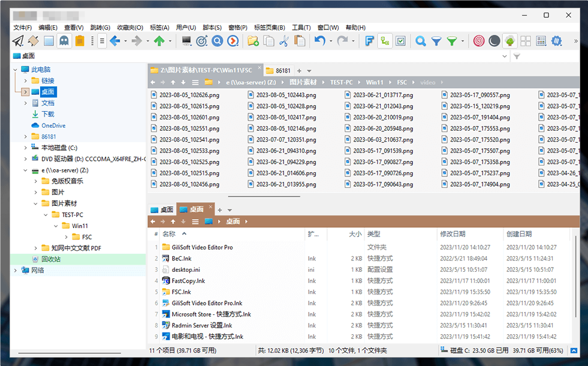Click the Copy documents icon

tap(269, 41)
